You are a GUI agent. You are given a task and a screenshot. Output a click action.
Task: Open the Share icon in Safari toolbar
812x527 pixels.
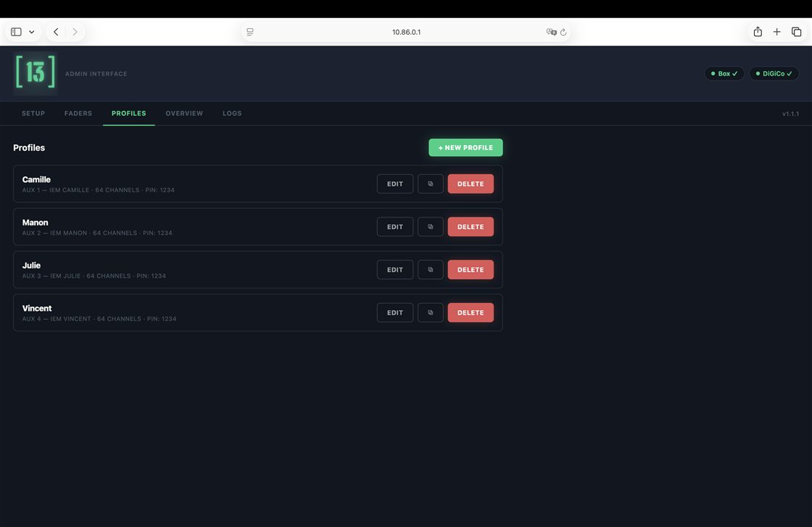click(758, 32)
